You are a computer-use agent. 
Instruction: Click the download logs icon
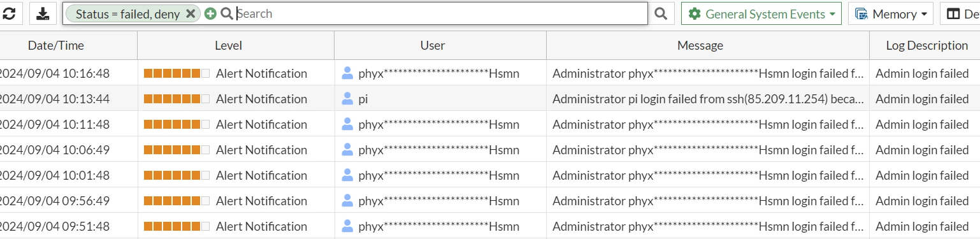point(43,13)
